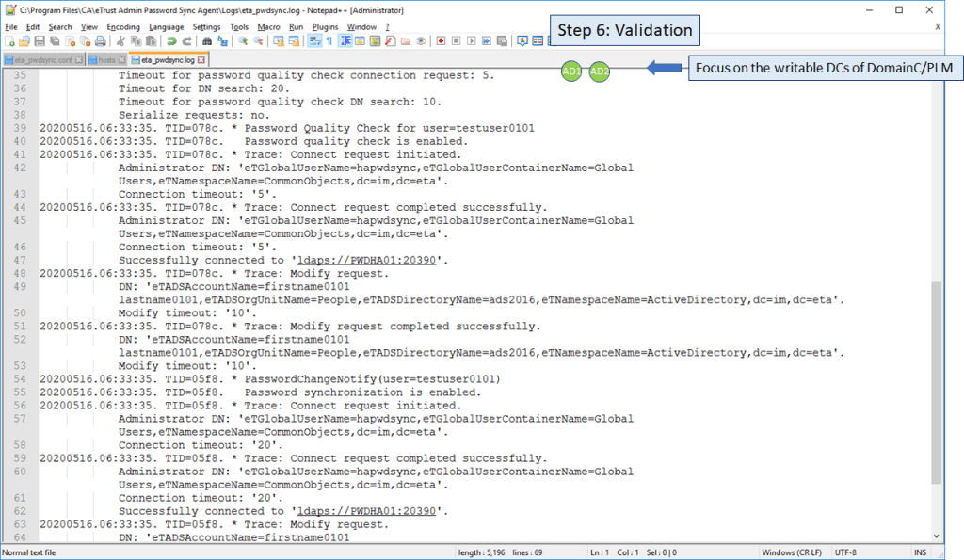Open the Plugins menu
Viewport: 964px width, 560px height.
tap(325, 27)
